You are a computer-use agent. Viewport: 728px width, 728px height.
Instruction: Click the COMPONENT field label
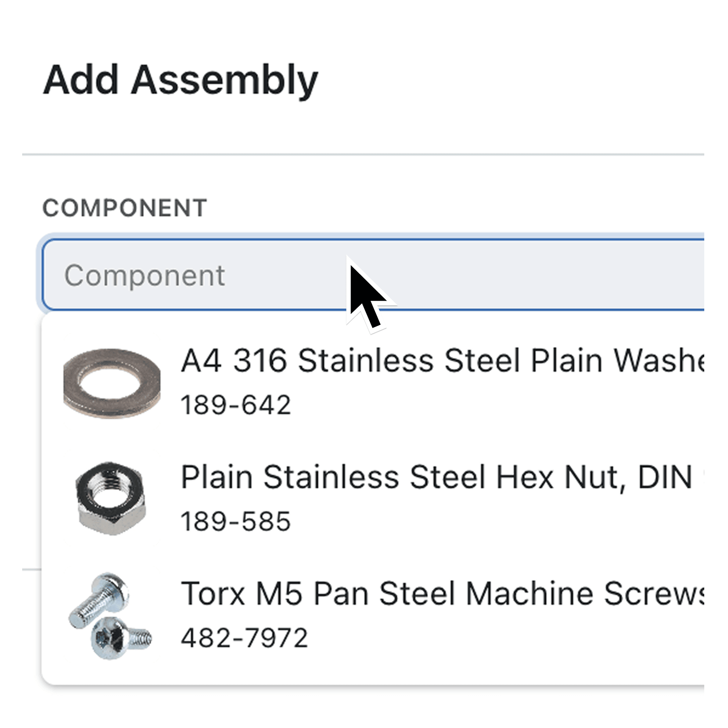(x=125, y=208)
